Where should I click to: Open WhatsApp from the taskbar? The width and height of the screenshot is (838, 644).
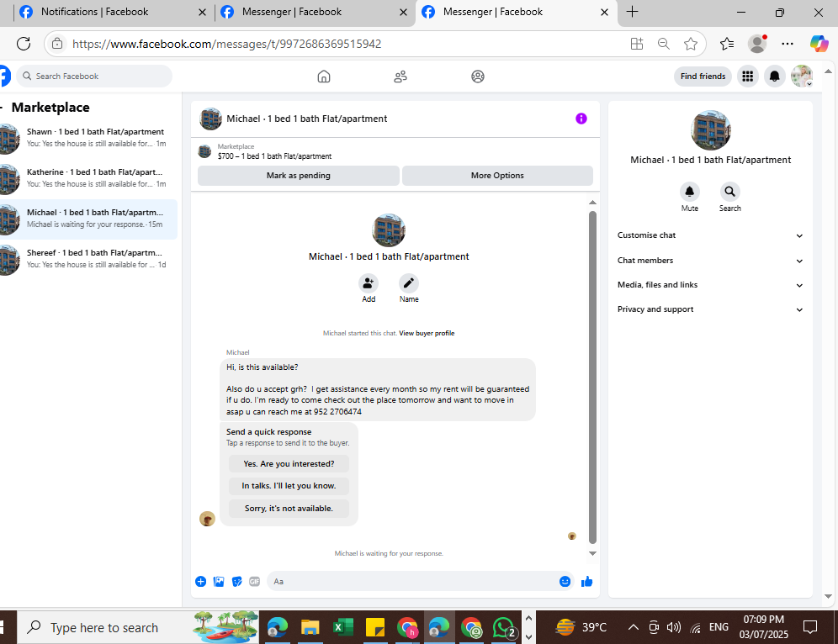[504, 627]
